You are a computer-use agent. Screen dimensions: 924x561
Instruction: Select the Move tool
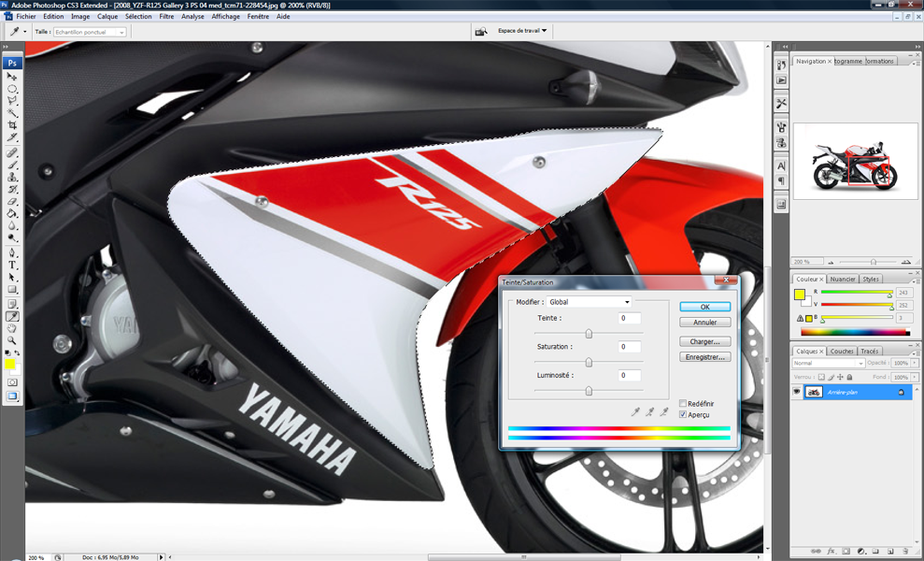tap(12, 76)
